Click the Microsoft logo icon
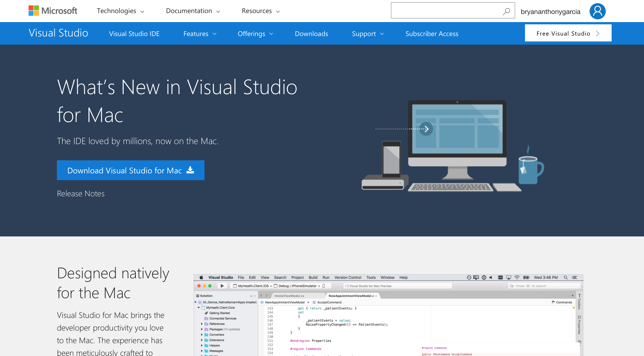The width and height of the screenshot is (644, 356). click(x=33, y=11)
